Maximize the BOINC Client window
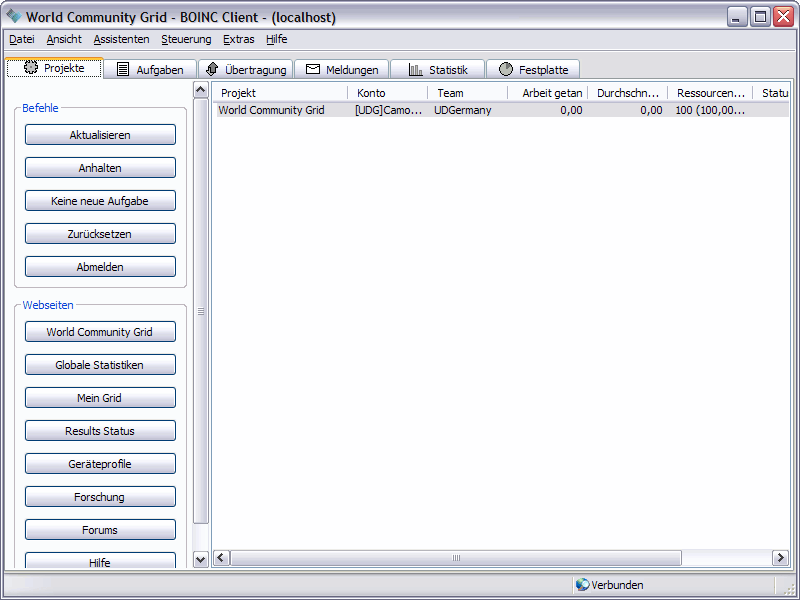This screenshot has height=600, width=800. (760, 17)
